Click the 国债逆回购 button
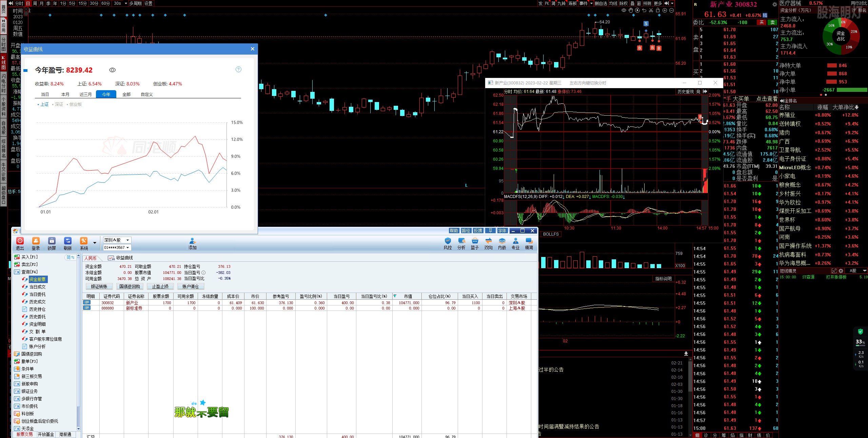This screenshot has width=868, height=438. (x=130, y=286)
